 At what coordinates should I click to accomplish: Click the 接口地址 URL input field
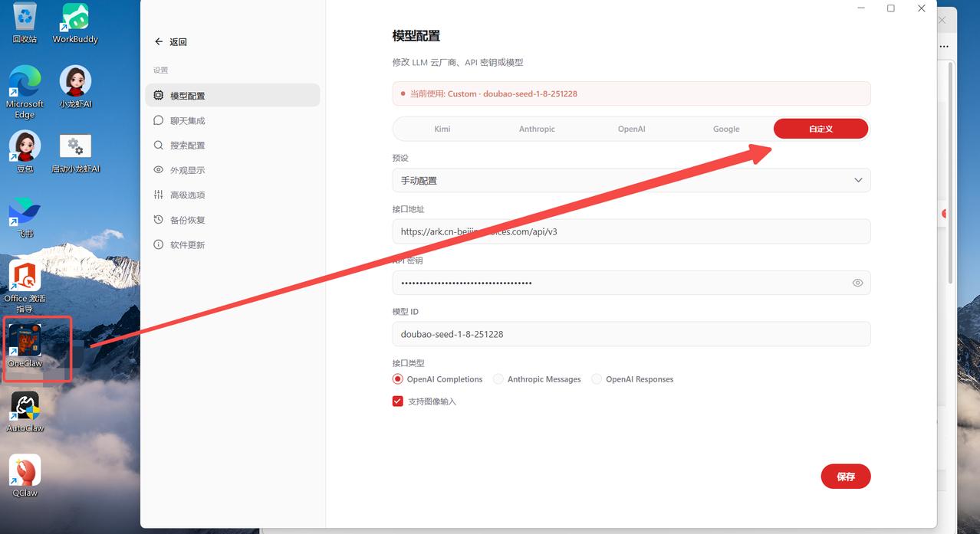(631, 231)
